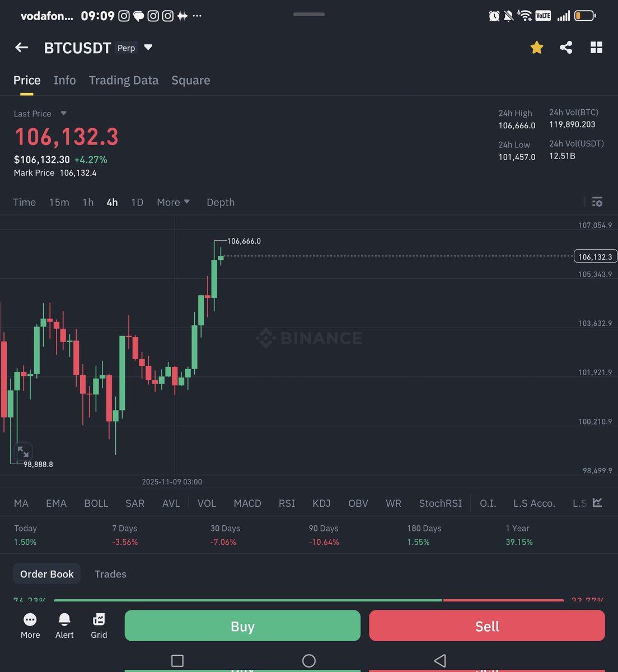Expand the BTCUSDT pair selector arrow
Screen dimensions: 618x672
(x=148, y=48)
